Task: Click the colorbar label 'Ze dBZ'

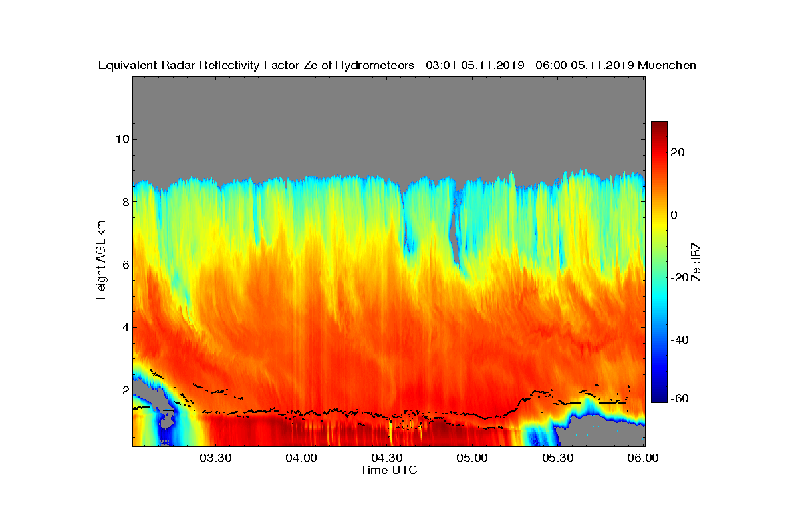Action: [696, 261]
